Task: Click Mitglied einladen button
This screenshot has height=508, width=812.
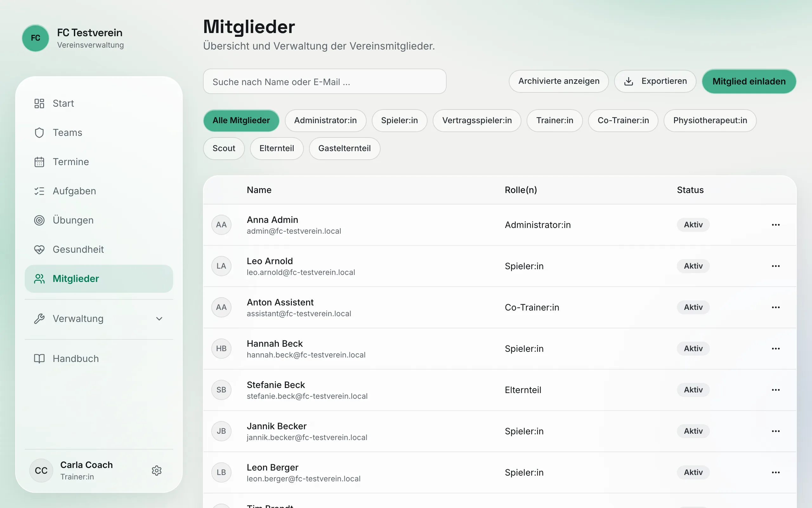Action: click(749, 81)
